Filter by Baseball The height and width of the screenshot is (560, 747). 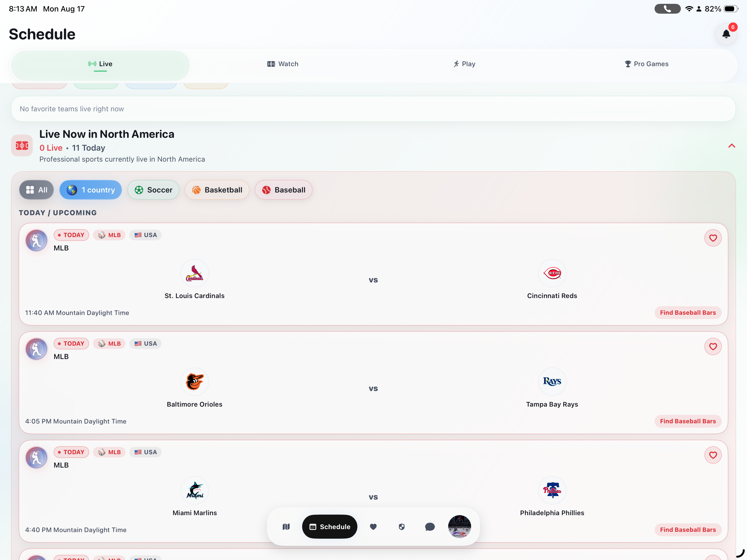(283, 190)
